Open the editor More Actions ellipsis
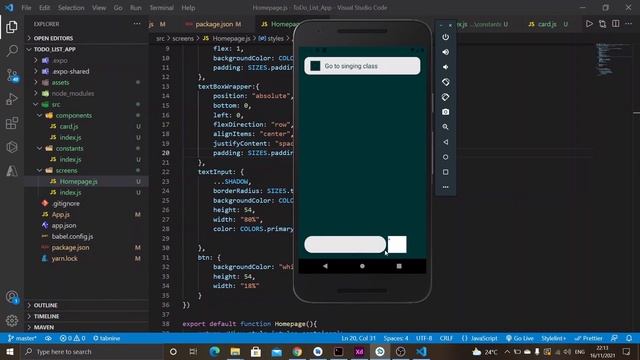The image size is (640, 360). [629, 24]
